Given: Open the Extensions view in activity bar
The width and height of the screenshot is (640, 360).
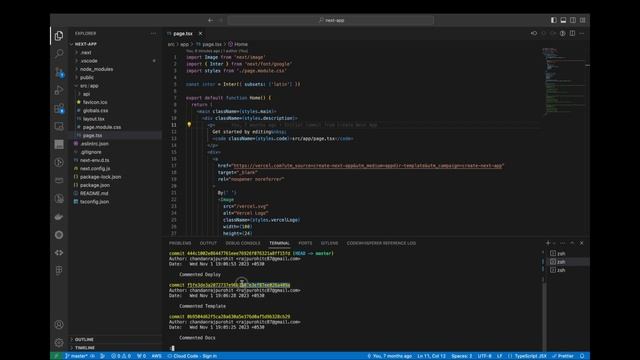Looking at the screenshot, I should [59, 108].
